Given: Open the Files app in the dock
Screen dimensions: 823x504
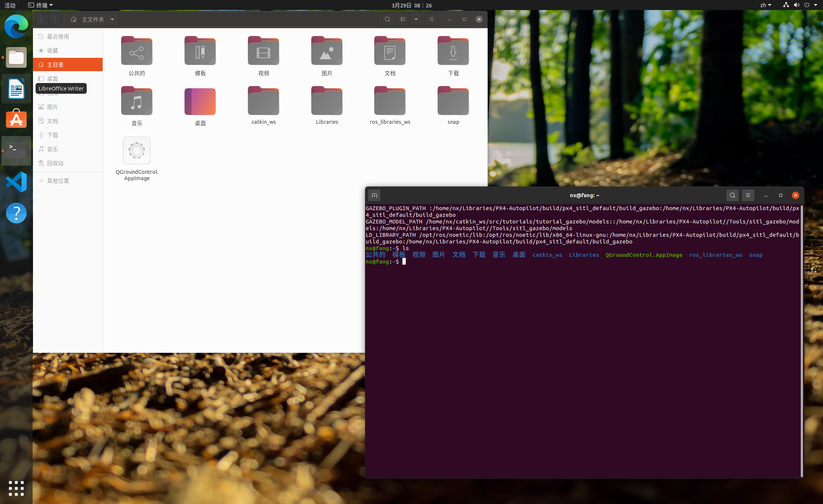Looking at the screenshot, I should [x=16, y=57].
